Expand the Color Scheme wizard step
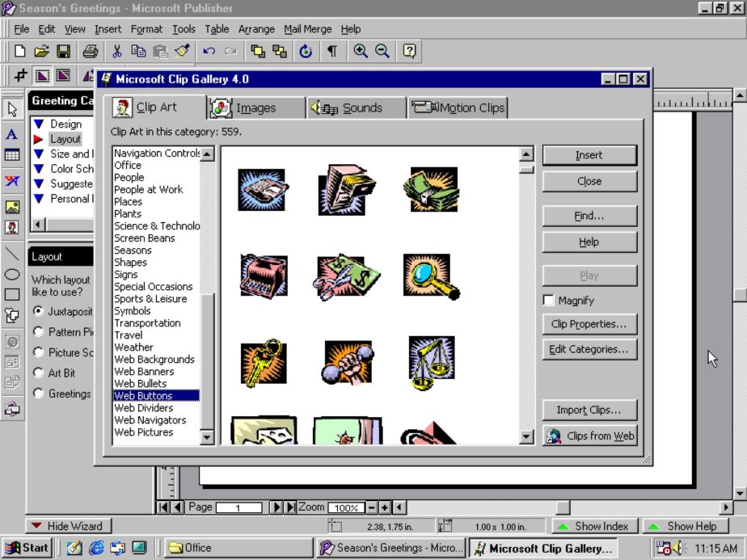The image size is (747, 560). click(39, 169)
